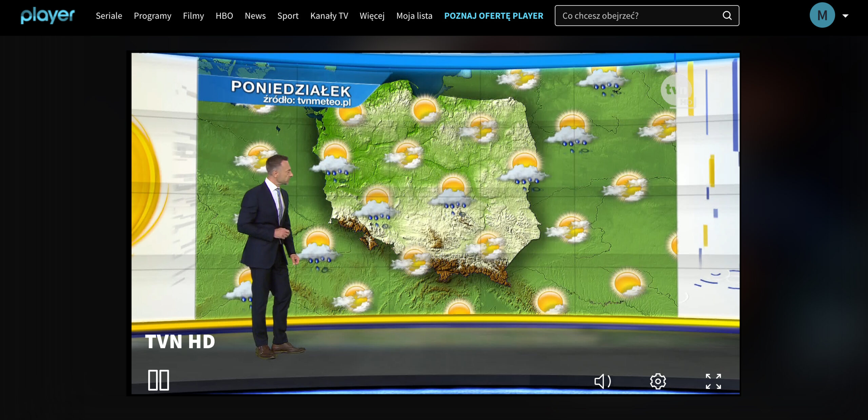Screen dimensions: 868x420
Task: Open Kanały TV channel list
Action: [x=329, y=16]
